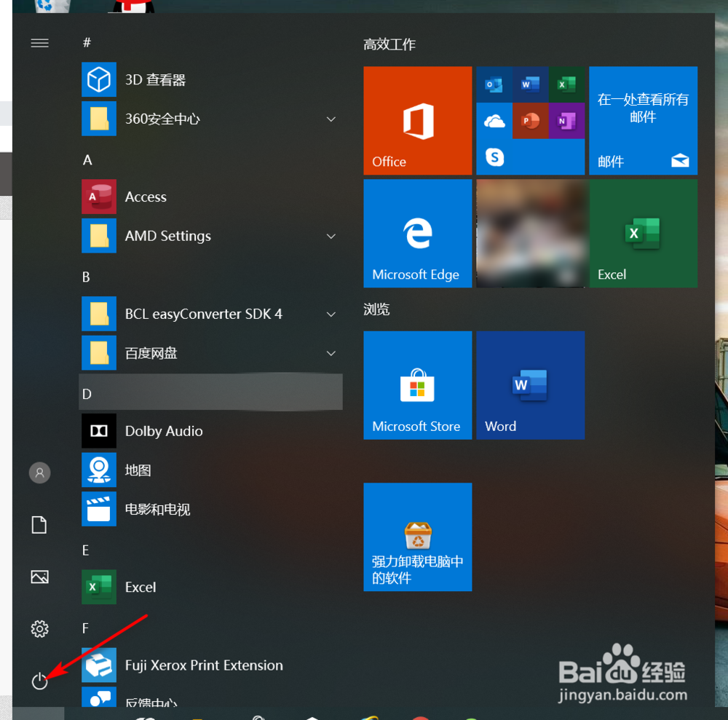Open OneNote in the Office apps tile
This screenshot has width=728, height=720.
(x=566, y=121)
